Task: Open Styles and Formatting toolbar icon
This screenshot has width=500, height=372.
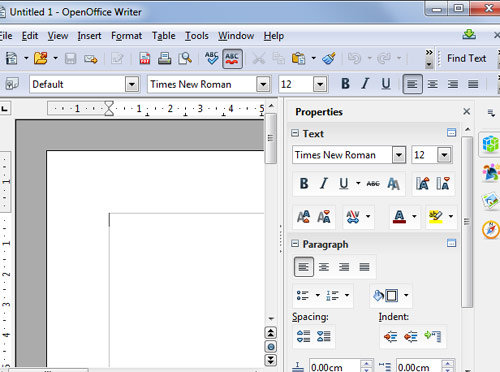Action: pos(12,84)
